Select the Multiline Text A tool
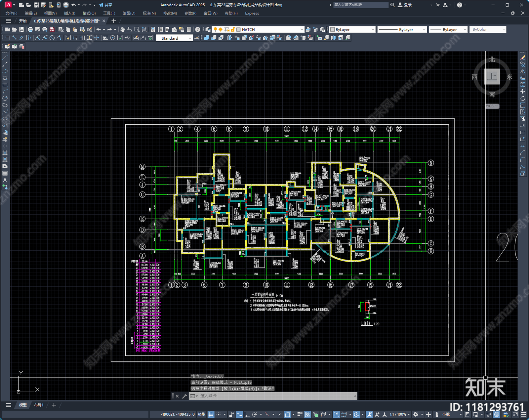 [x=5, y=180]
